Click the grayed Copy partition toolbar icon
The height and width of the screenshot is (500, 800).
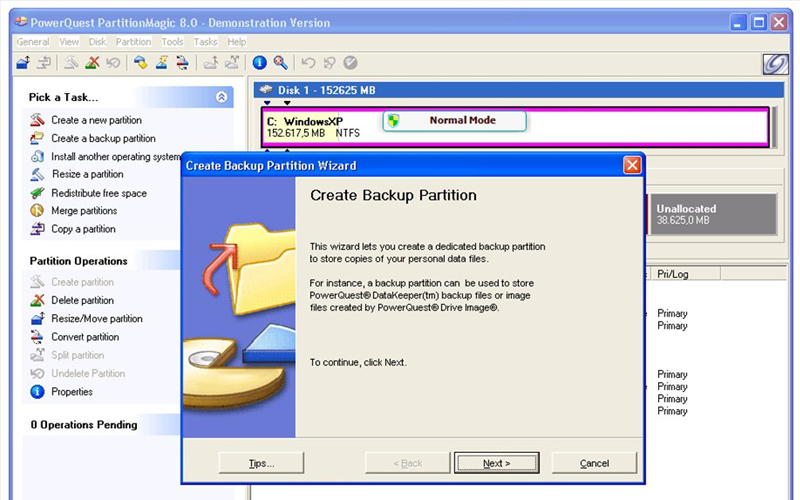pyautogui.click(x=44, y=63)
